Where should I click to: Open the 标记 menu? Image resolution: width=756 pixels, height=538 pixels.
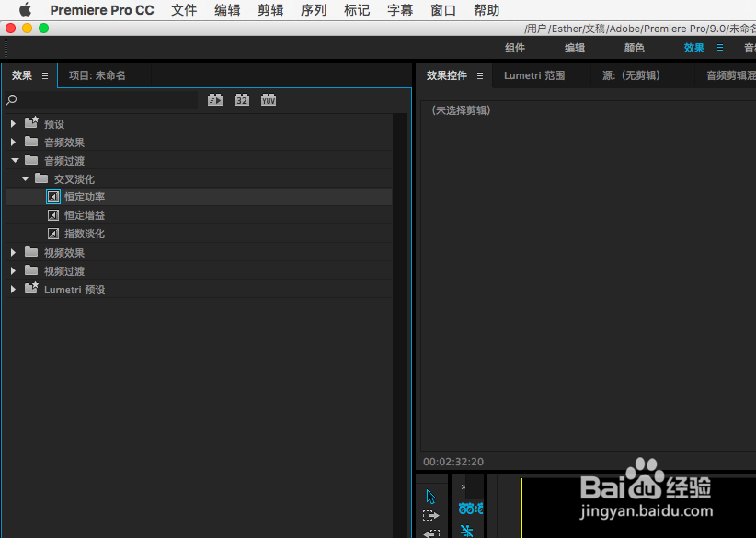click(x=357, y=10)
